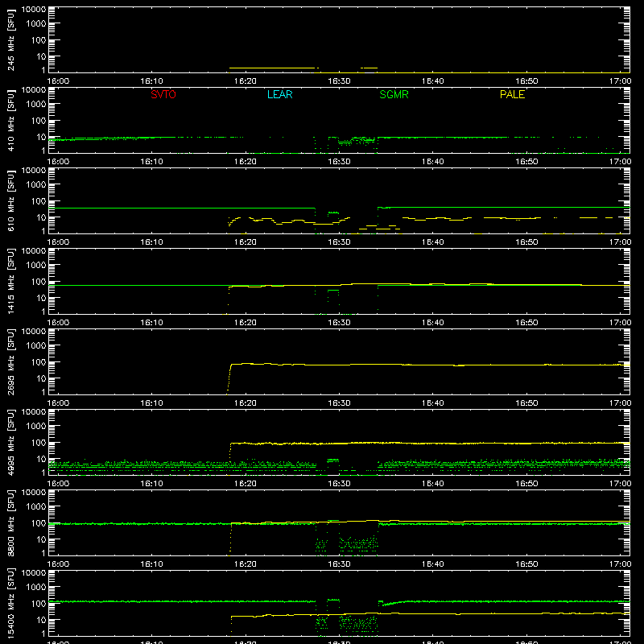Click the 17:00 time label under 8800 MHz panel

point(620,564)
